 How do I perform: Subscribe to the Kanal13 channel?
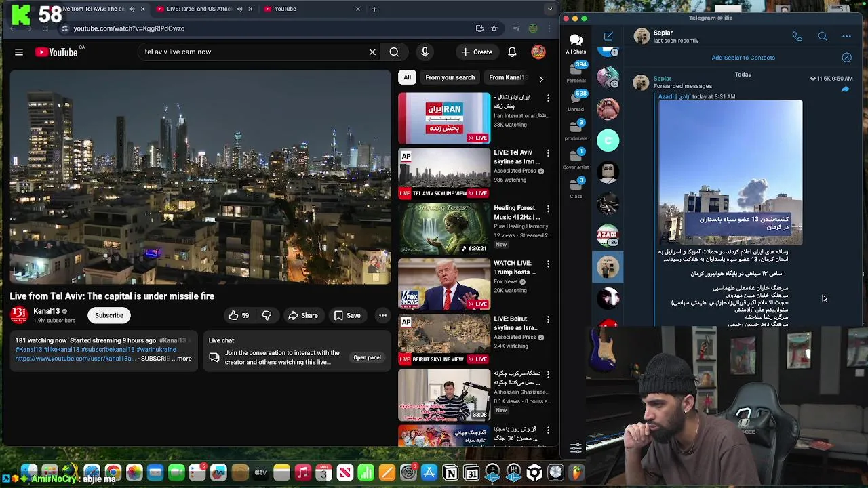pyautogui.click(x=109, y=315)
